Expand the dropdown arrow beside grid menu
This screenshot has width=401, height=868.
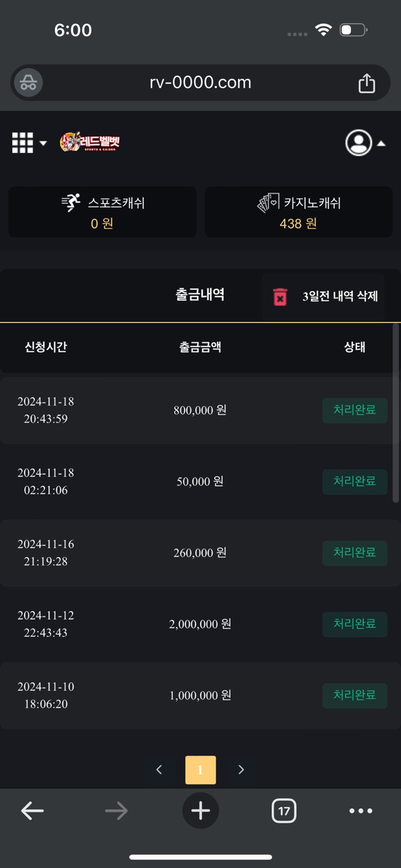click(x=43, y=143)
